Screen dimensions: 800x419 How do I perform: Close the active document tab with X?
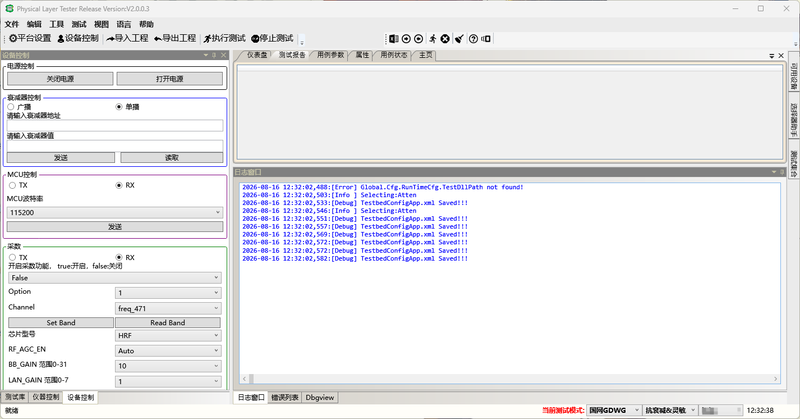pos(781,56)
